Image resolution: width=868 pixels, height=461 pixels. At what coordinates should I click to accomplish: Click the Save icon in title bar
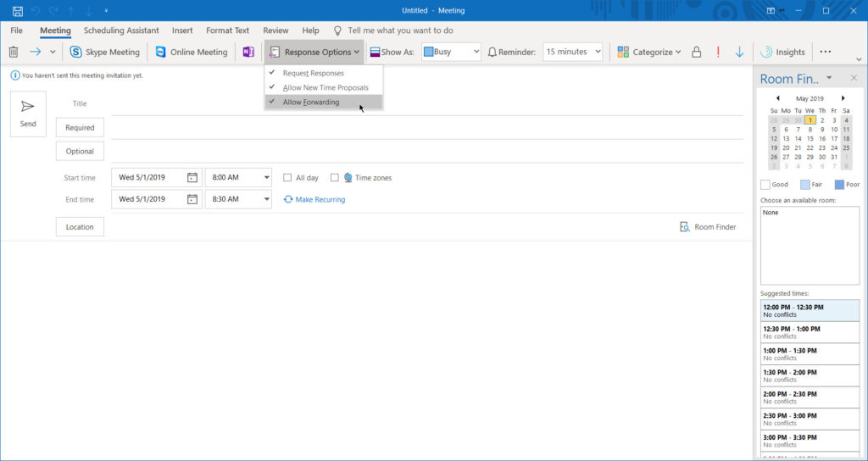18,11
